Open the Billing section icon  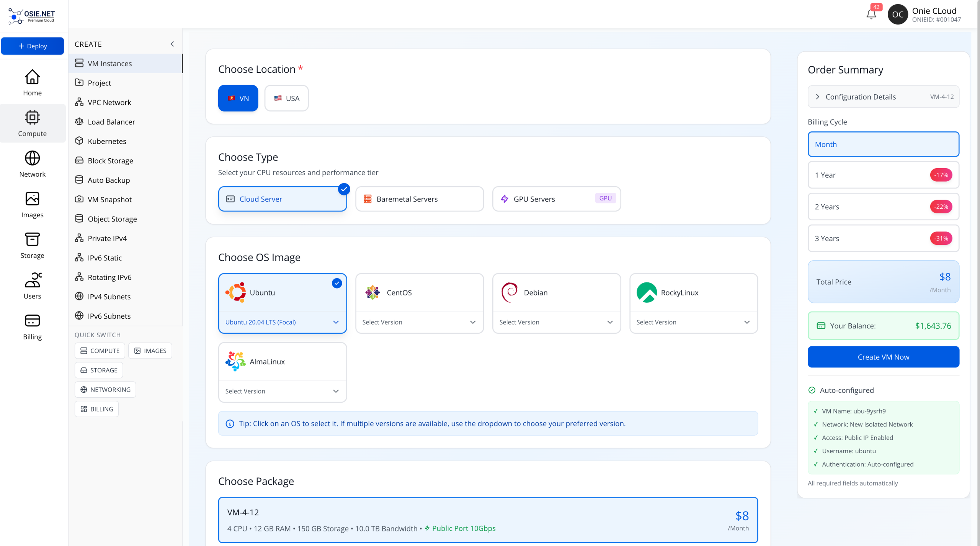(32, 326)
